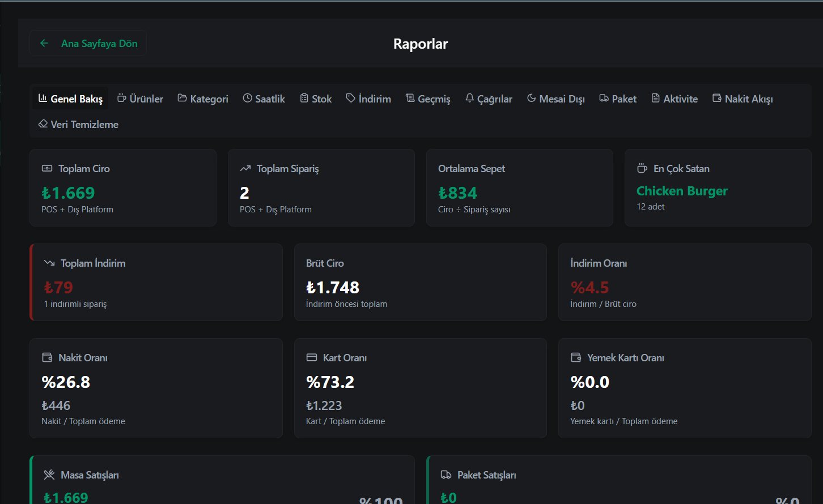
Task: Click the folder icon beside Kategori
Action: point(182,98)
